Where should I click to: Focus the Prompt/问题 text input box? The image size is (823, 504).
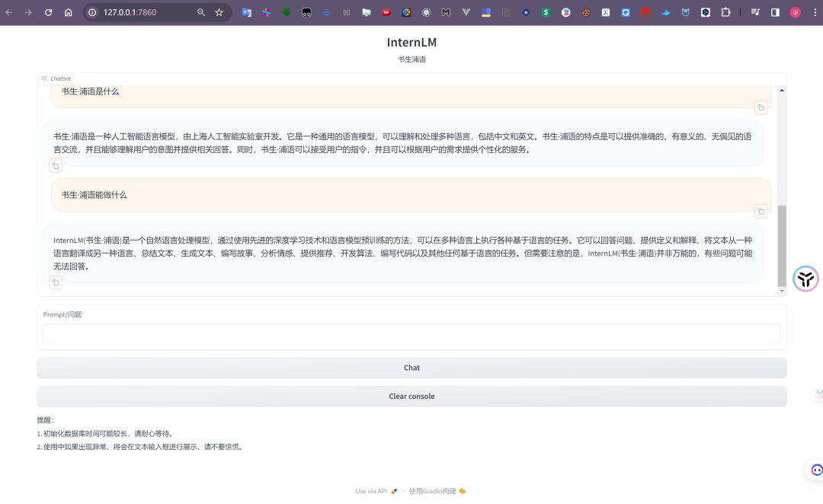coord(411,334)
